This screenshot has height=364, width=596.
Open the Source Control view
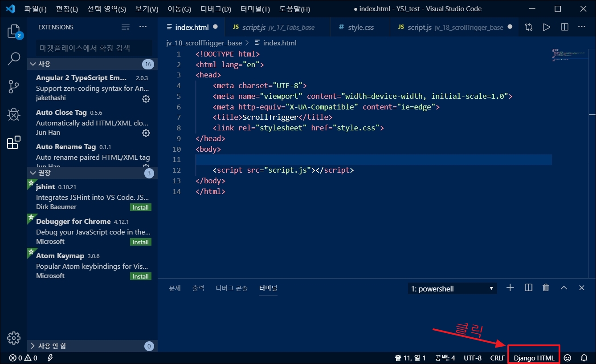(13, 87)
